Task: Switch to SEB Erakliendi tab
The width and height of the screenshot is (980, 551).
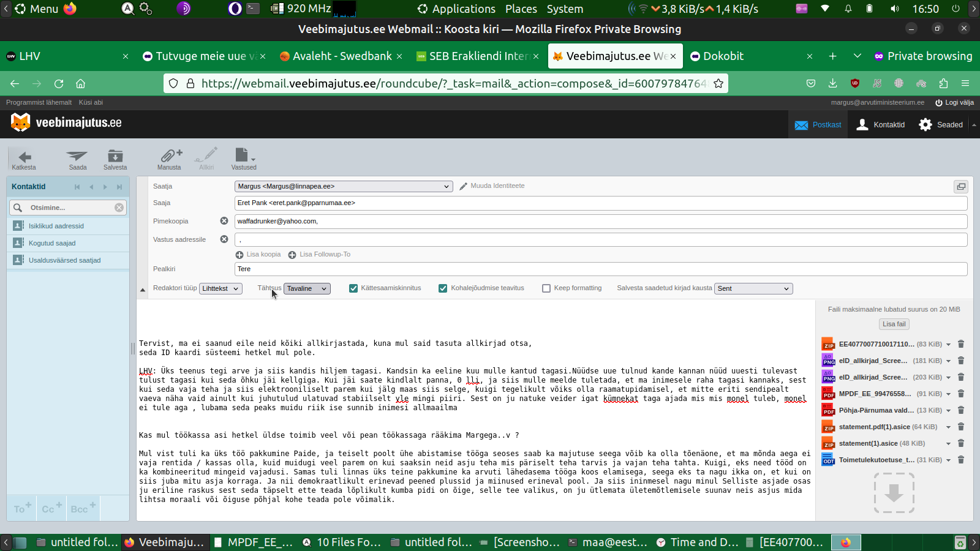Action: coord(478,56)
